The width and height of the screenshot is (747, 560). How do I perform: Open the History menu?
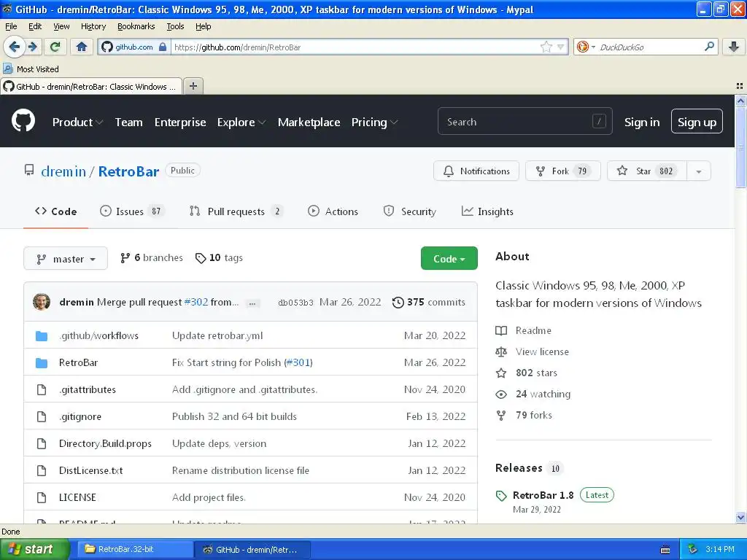click(93, 26)
